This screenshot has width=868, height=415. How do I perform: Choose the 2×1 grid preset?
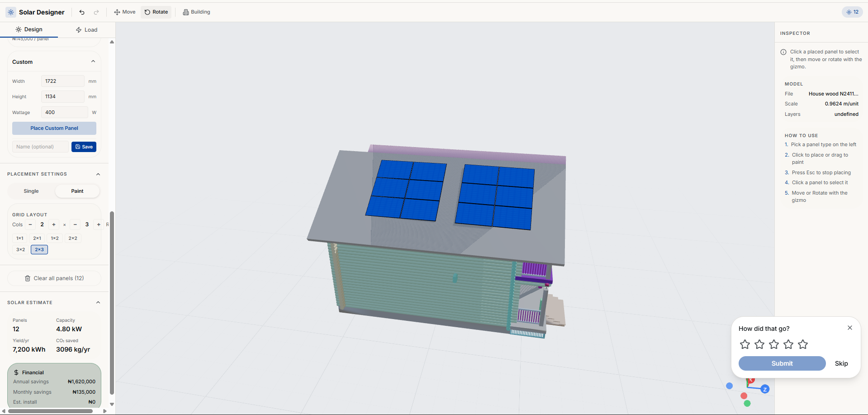coord(37,238)
